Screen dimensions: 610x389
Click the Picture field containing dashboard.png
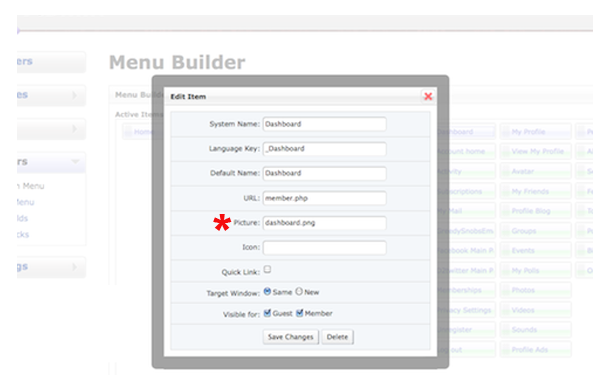pos(324,223)
